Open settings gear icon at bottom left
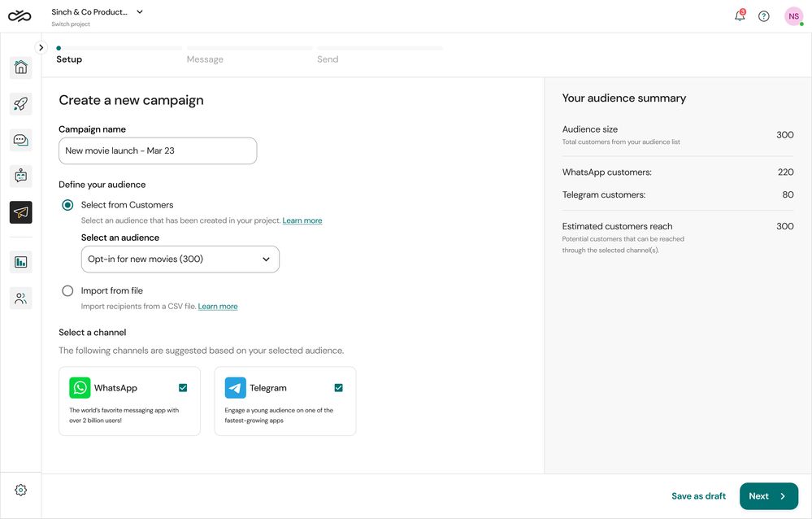The height and width of the screenshot is (519, 812). [21, 490]
